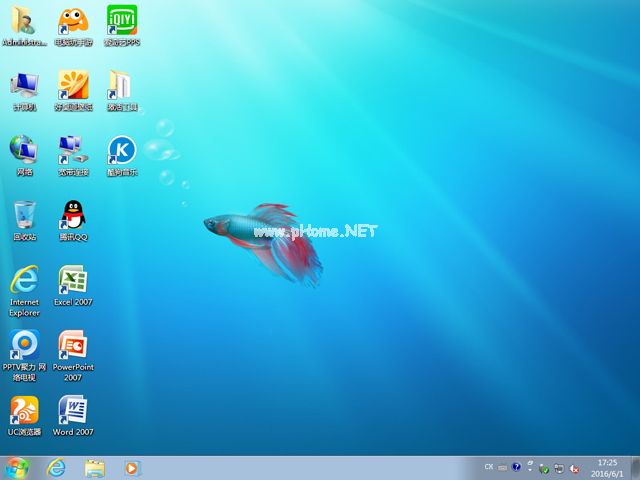Select the Kugou music K icon

122,150
